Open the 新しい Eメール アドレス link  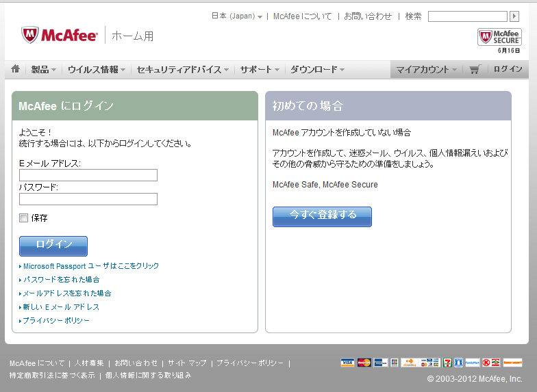click(x=61, y=306)
